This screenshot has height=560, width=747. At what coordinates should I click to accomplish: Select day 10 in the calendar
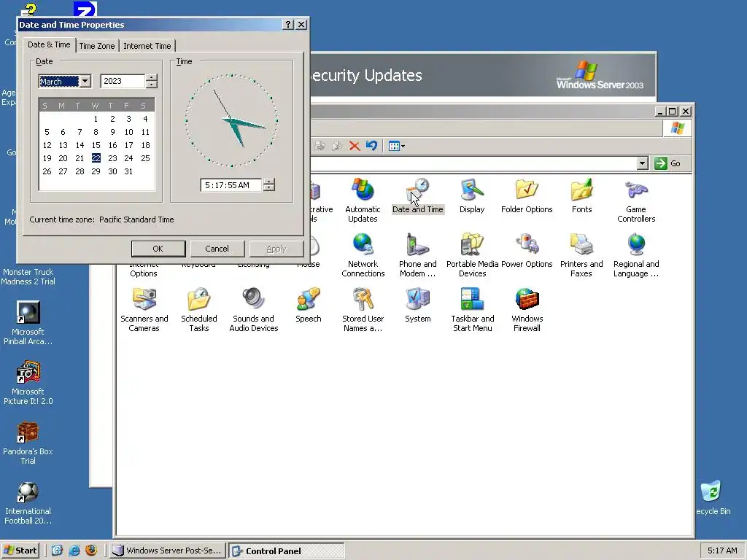(x=128, y=132)
